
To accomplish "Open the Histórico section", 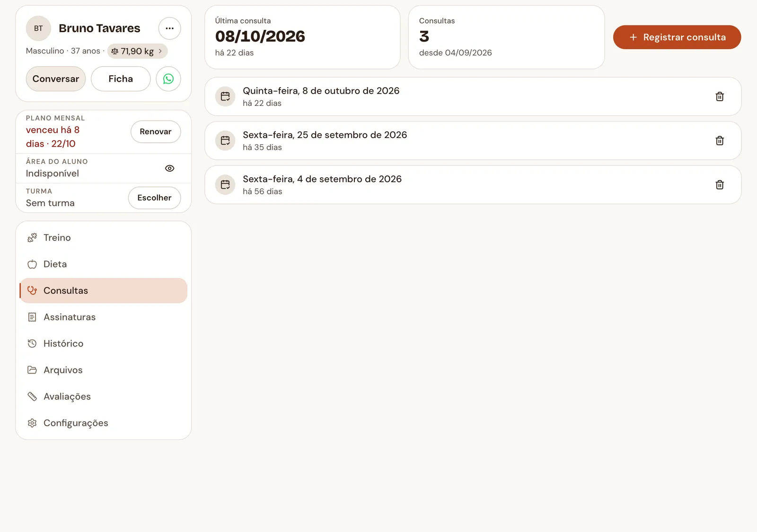I will coord(103,343).
